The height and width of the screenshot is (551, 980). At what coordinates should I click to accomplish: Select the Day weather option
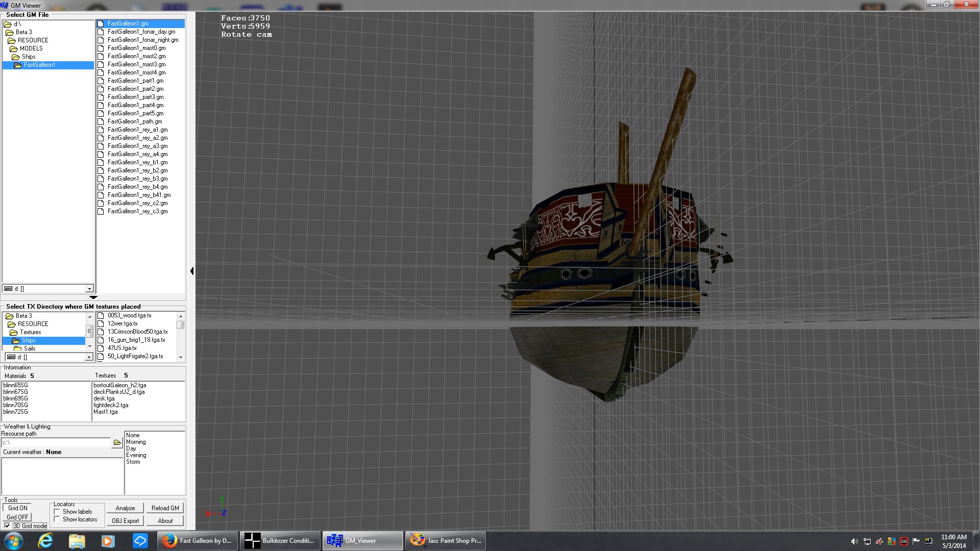(x=131, y=448)
